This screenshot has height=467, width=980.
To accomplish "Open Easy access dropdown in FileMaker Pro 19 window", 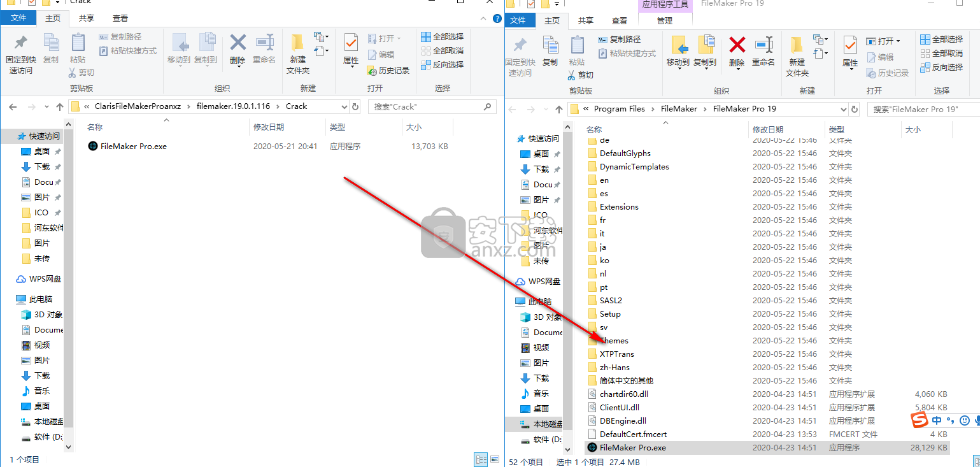I will tap(821, 54).
